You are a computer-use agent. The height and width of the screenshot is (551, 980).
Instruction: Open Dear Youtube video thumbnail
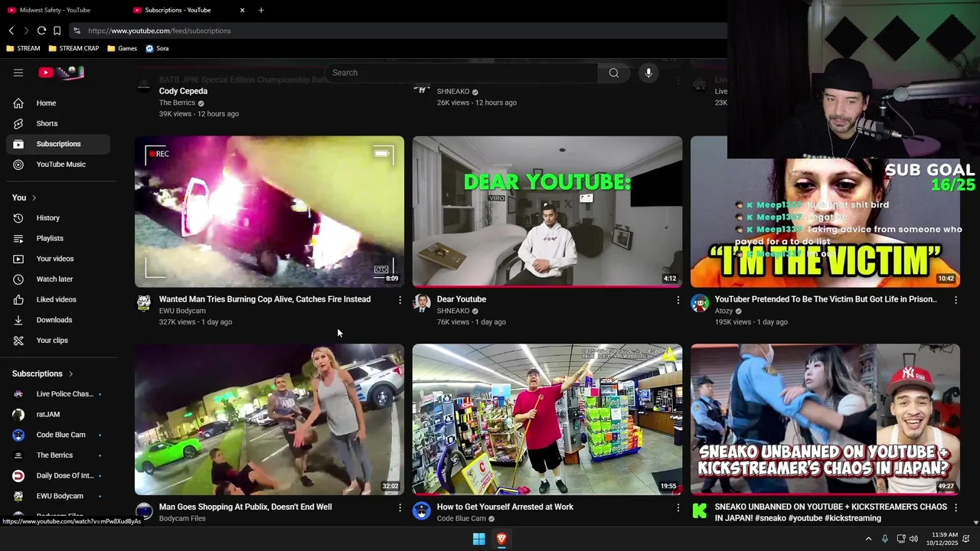[x=547, y=212]
